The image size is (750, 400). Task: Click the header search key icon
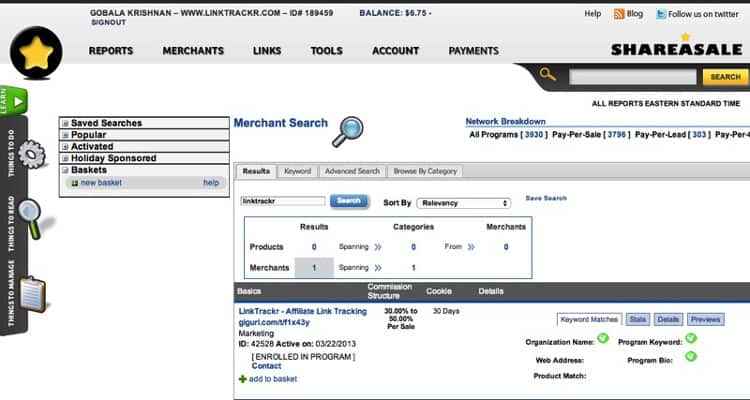548,74
